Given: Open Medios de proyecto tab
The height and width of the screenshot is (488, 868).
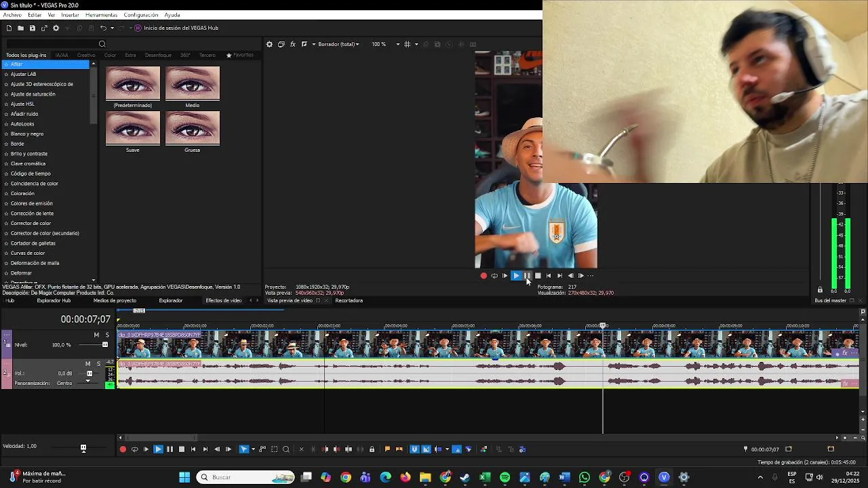Looking at the screenshot, I should 115,300.
